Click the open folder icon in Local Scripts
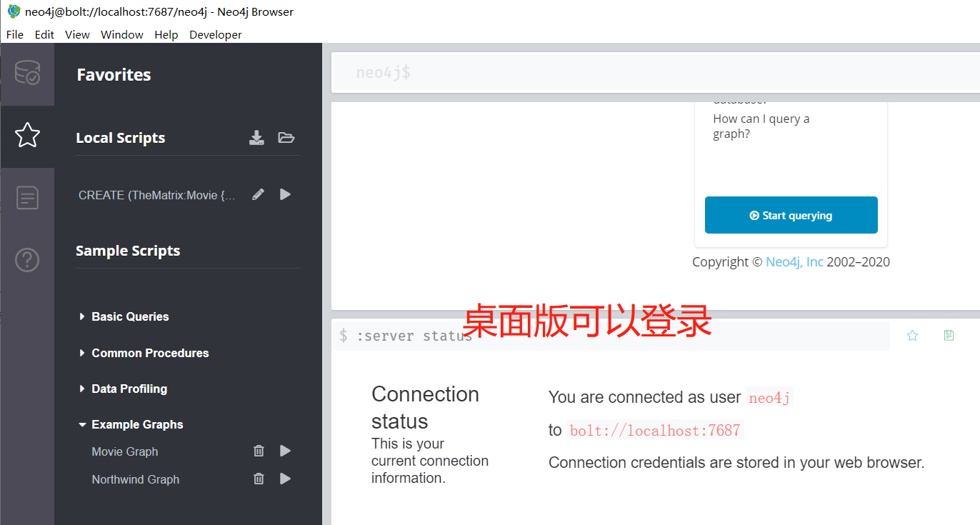Image resolution: width=980 pixels, height=525 pixels. (286, 138)
